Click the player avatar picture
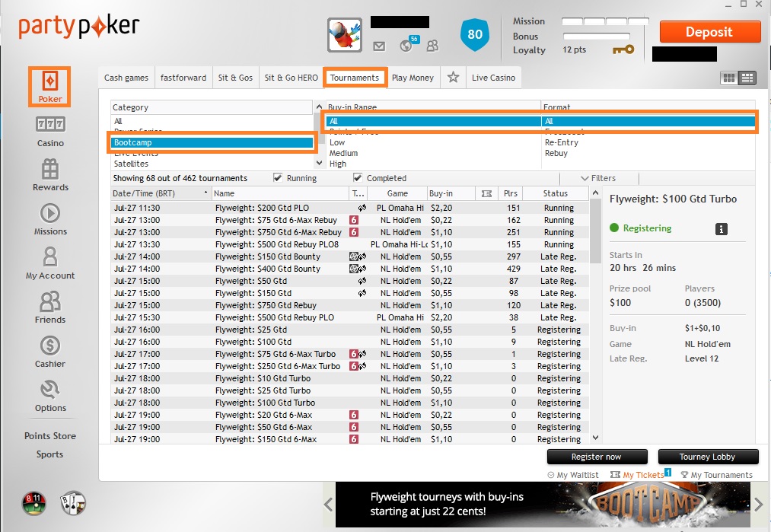This screenshot has width=771, height=532. pos(345,35)
